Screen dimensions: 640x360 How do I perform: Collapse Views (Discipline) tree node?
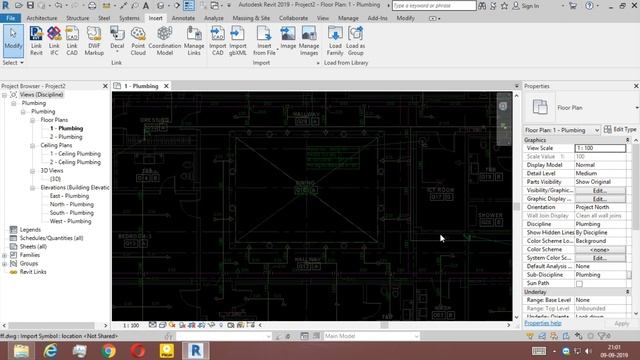(4, 95)
